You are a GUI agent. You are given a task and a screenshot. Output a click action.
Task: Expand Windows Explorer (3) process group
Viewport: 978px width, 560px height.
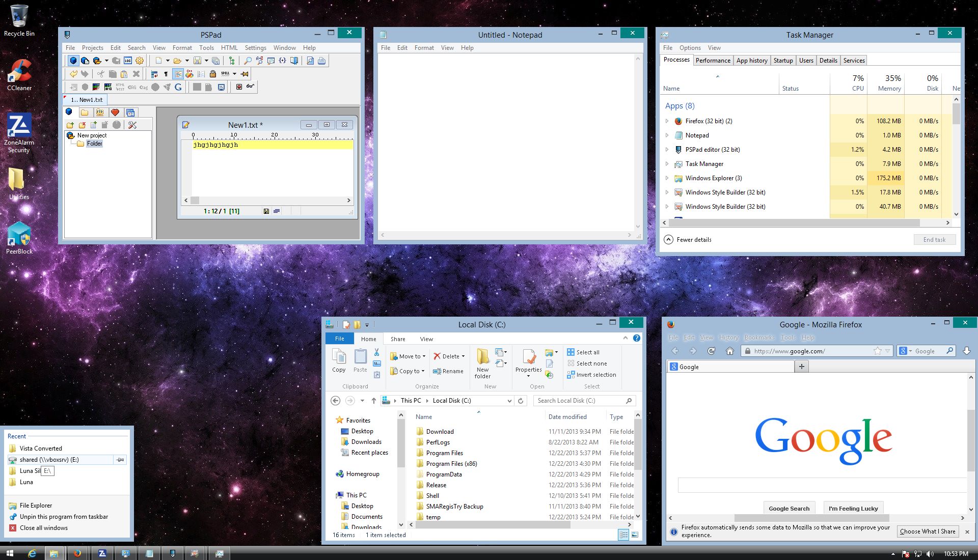(667, 178)
